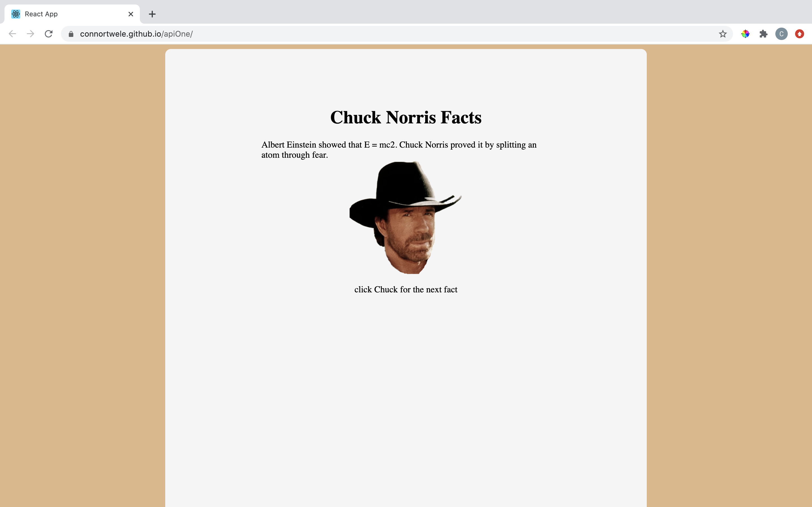Reload the current page
Viewport: 812px width, 507px height.
pyautogui.click(x=49, y=34)
